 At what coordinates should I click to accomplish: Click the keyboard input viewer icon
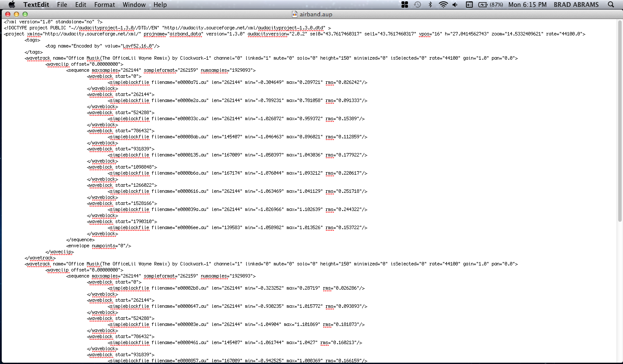469,4
